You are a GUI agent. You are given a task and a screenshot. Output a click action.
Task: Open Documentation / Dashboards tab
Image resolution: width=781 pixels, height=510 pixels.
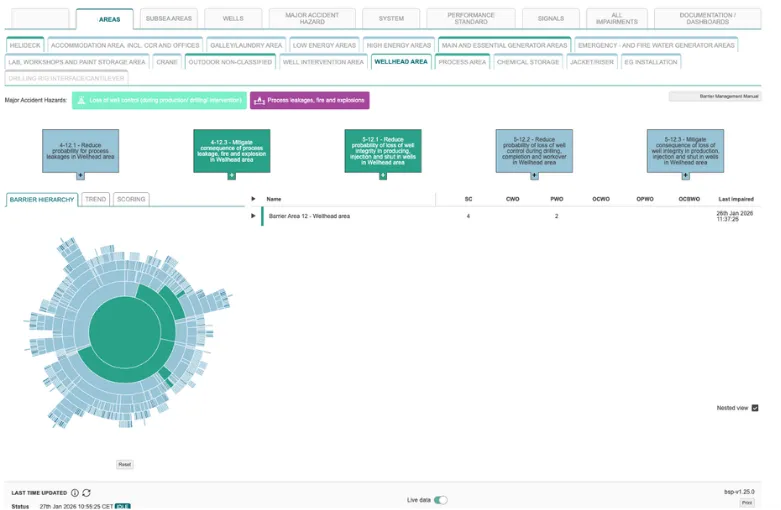[708, 18]
